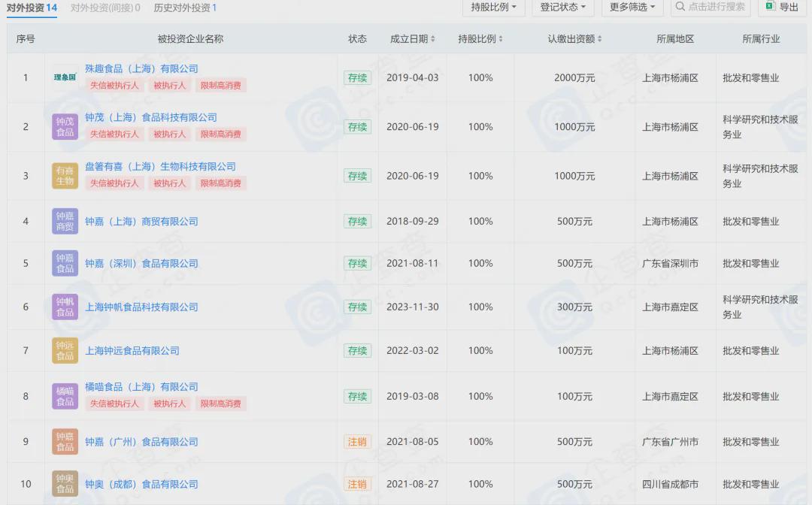
Task: Click the 导出 export button
Action: pos(783,7)
